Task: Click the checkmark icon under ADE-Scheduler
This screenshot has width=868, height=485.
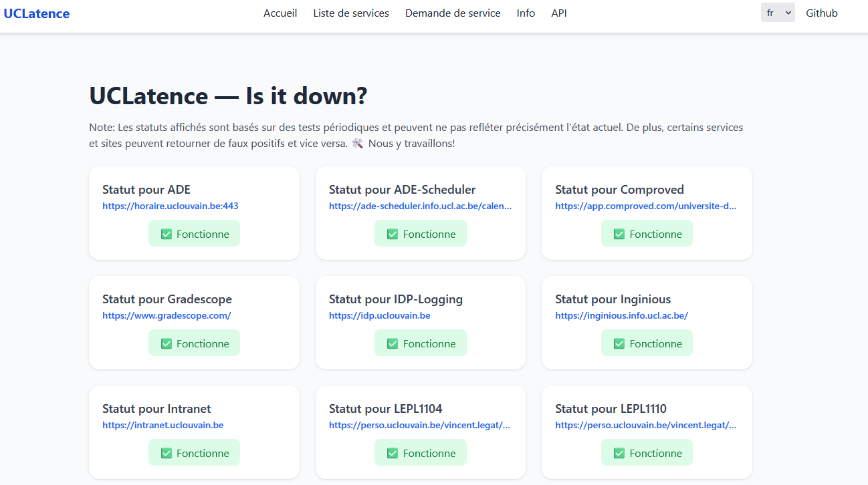Action: [393, 234]
